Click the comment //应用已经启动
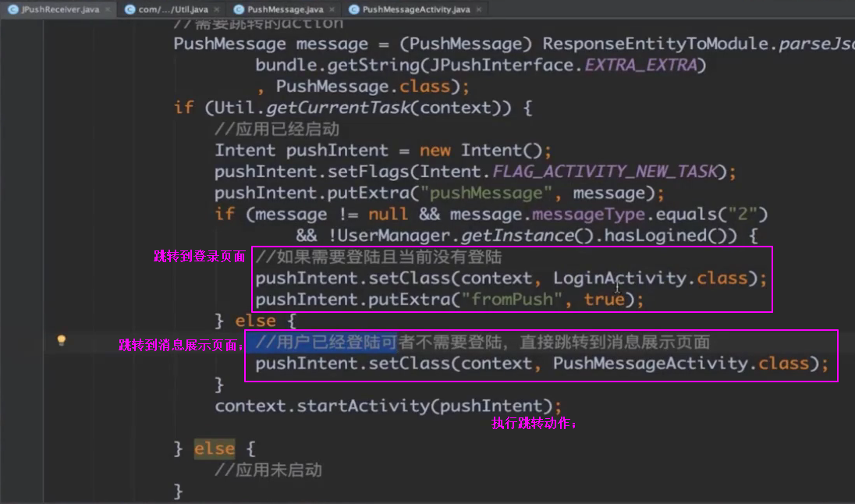Viewport: 855px width, 504px height. point(277,130)
